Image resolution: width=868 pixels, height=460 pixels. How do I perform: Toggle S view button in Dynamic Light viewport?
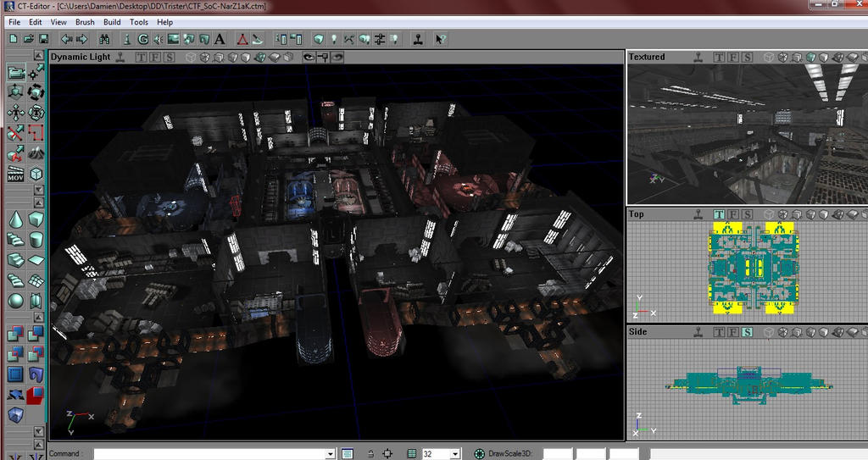tap(169, 57)
